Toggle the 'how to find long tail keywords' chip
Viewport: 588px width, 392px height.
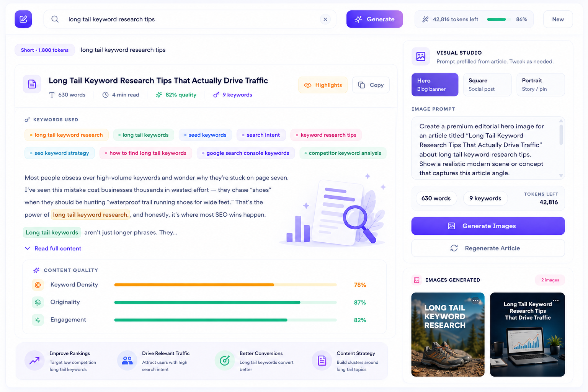pyautogui.click(x=145, y=153)
